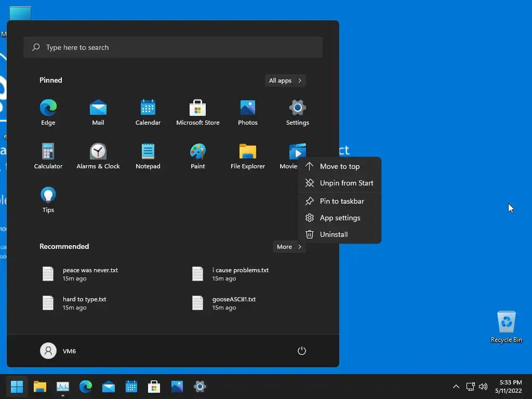This screenshot has width=532, height=399.
Task: Show hidden system tray icons
Action: 456,387
